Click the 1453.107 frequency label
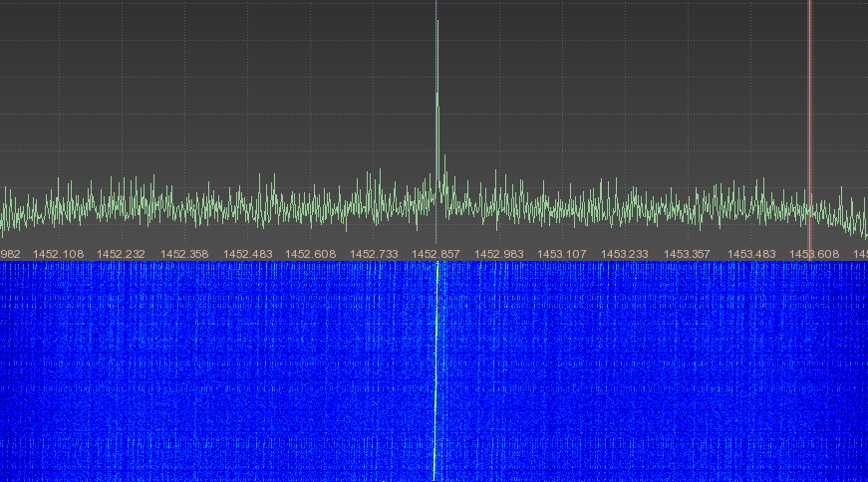Screen dimensions: 868x482 click(561, 254)
